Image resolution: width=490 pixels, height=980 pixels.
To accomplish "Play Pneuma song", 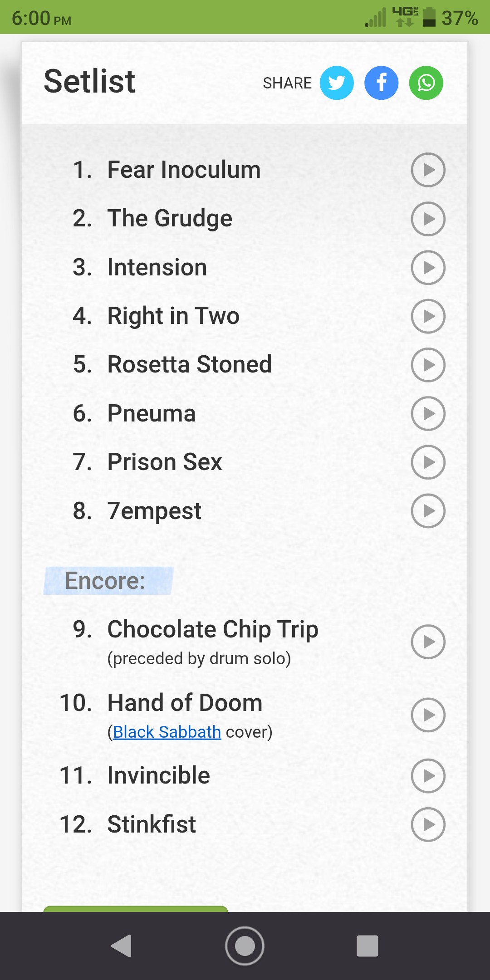I will 428,413.
